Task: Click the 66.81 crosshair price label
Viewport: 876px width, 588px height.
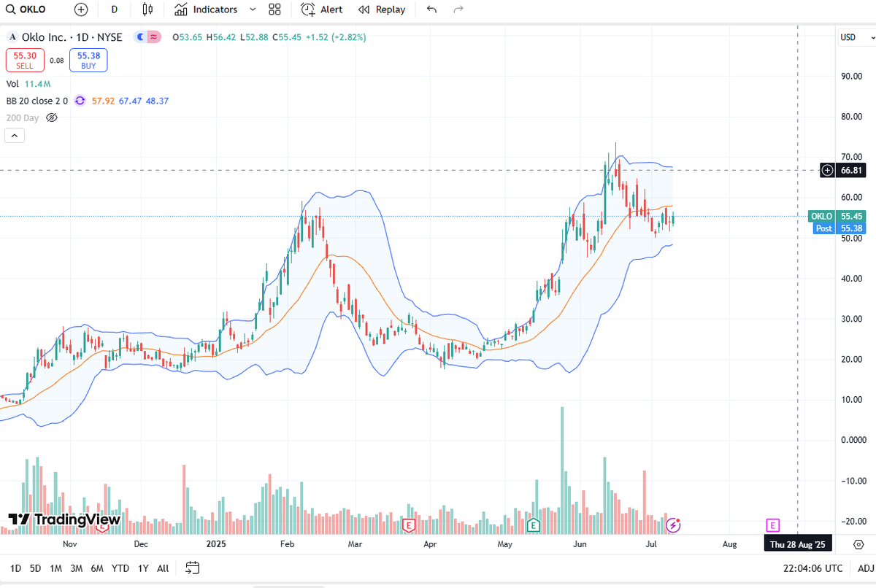Action: 850,170
